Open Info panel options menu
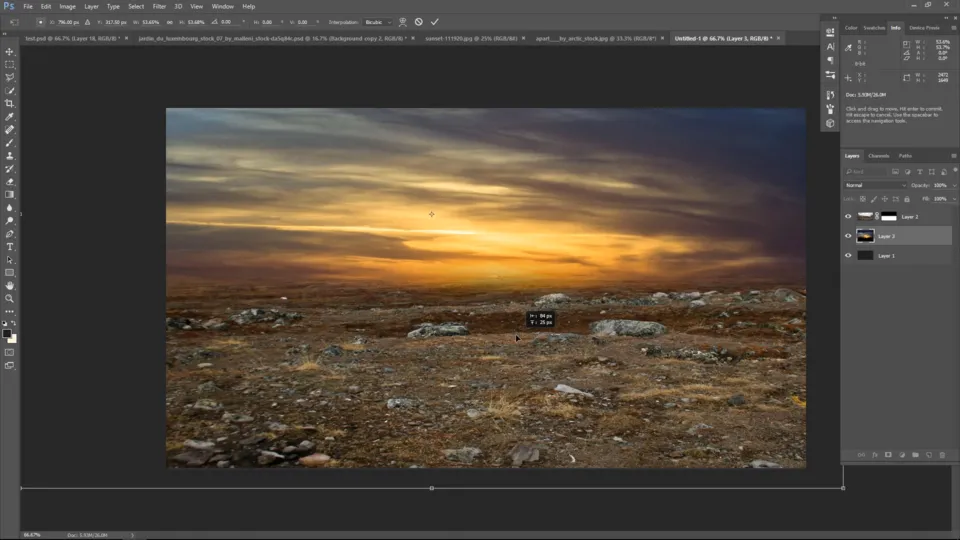 (953, 28)
